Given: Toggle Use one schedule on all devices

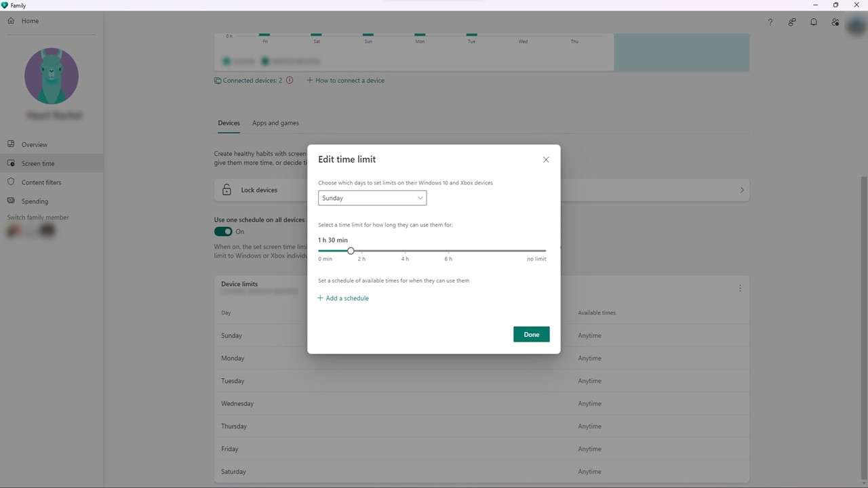Looking at the screenshot, I should (223, 232).
